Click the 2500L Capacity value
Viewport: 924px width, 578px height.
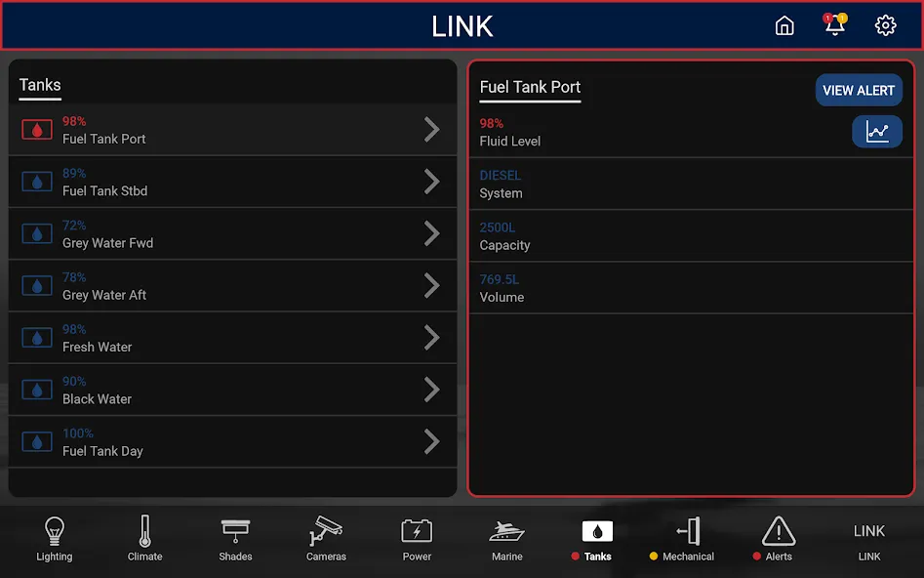pos(498,227)
